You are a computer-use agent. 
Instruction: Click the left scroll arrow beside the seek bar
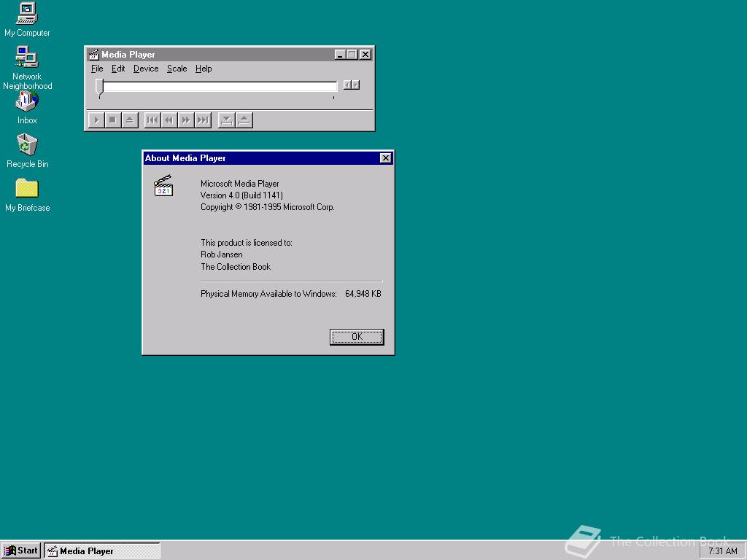point(347,85)
